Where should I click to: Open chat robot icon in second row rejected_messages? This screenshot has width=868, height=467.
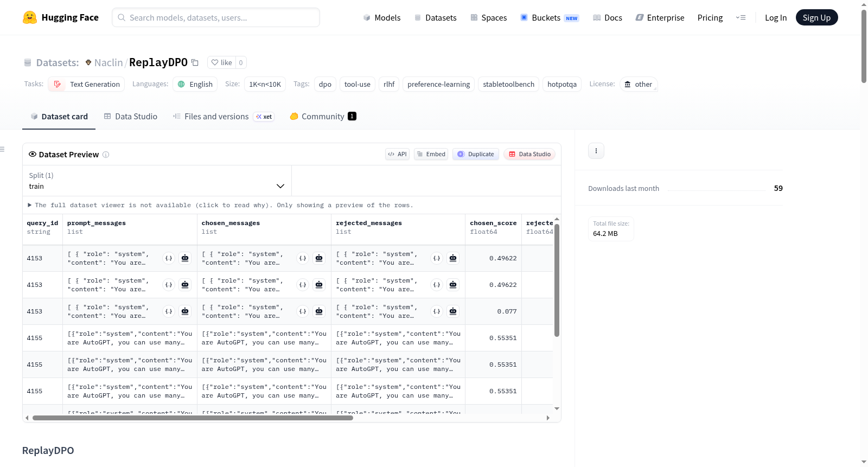tap(453, 285)
